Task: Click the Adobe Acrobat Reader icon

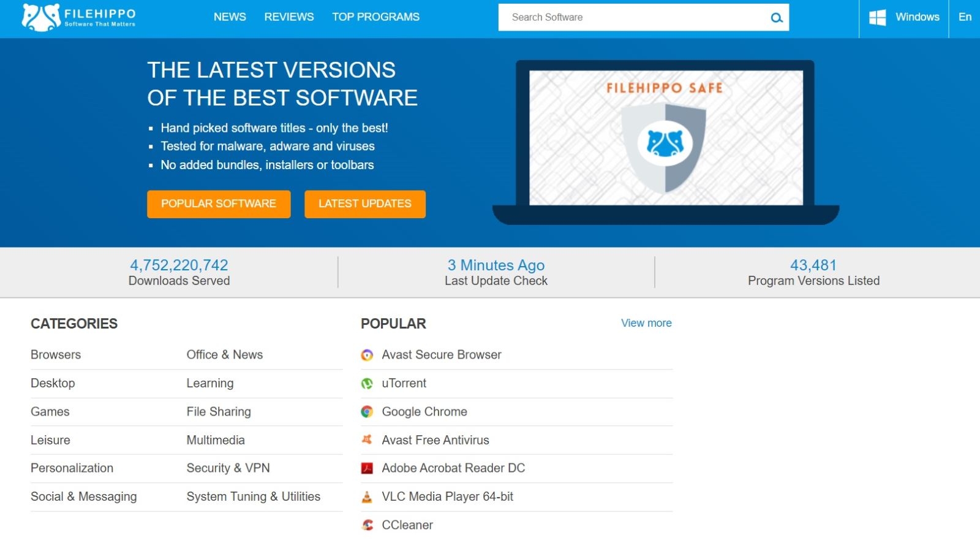Action: click(x=367, y=468)
